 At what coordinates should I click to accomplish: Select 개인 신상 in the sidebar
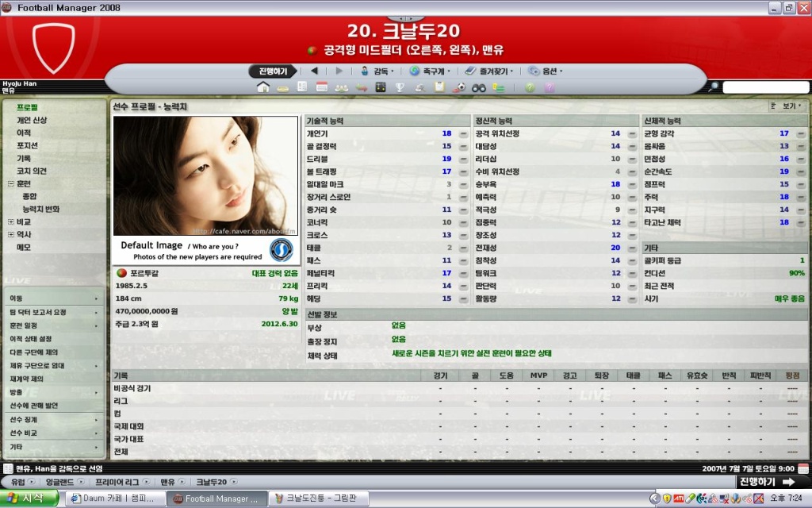coord(32,121)
